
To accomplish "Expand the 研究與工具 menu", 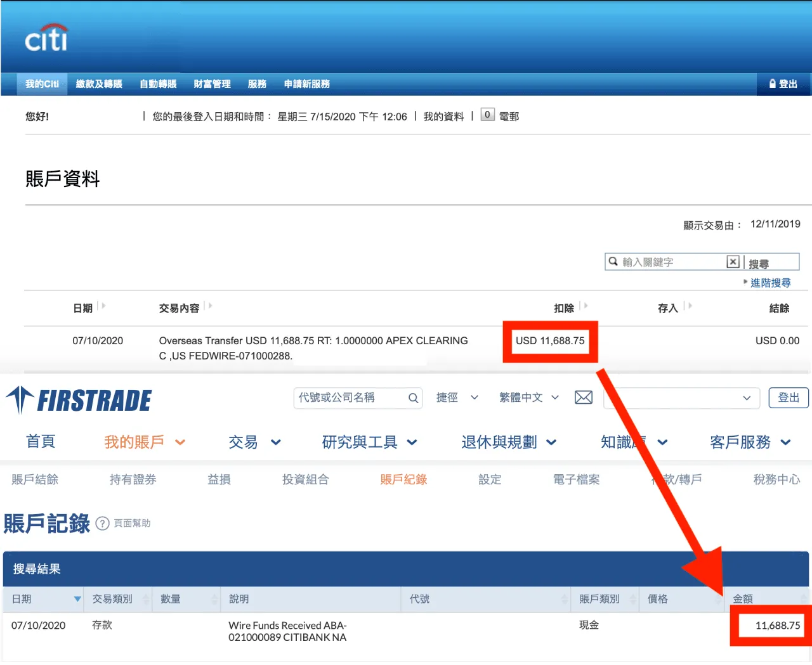I will (369, 442).
